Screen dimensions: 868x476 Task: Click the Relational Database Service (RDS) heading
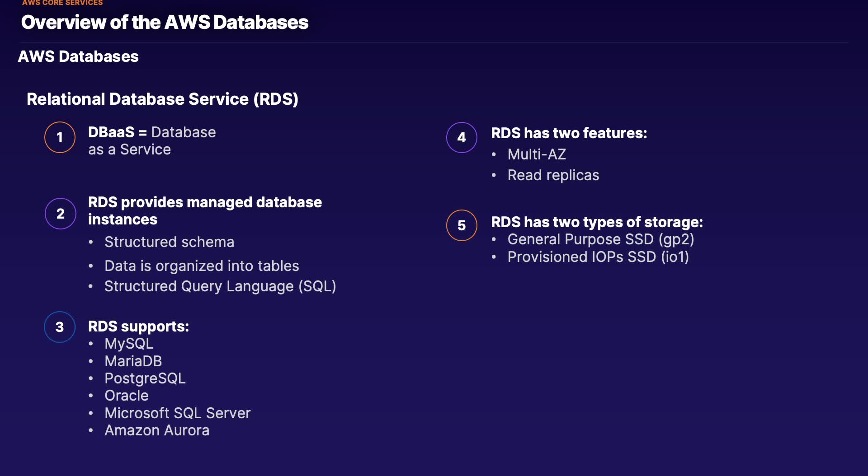tap(162, 99)
